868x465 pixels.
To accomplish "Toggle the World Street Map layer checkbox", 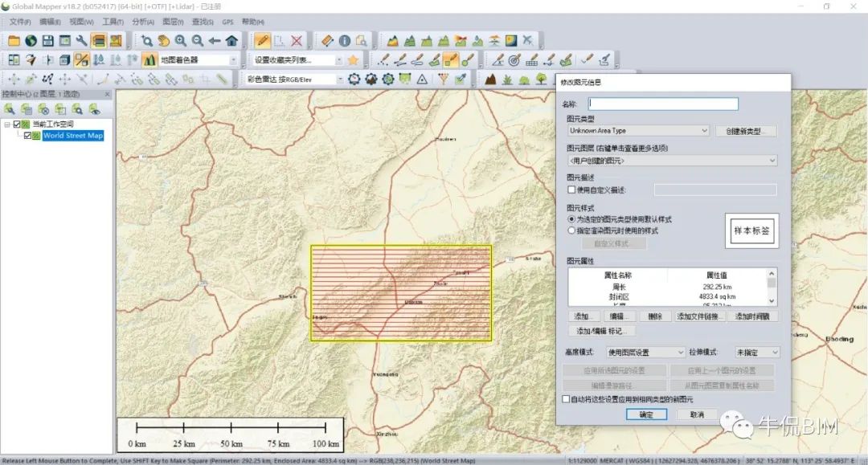I will click(27, 136).
